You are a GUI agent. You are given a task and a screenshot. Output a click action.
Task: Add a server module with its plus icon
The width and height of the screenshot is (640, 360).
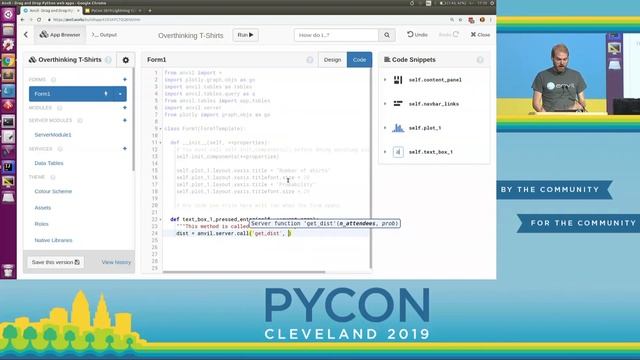coord(124,120)
